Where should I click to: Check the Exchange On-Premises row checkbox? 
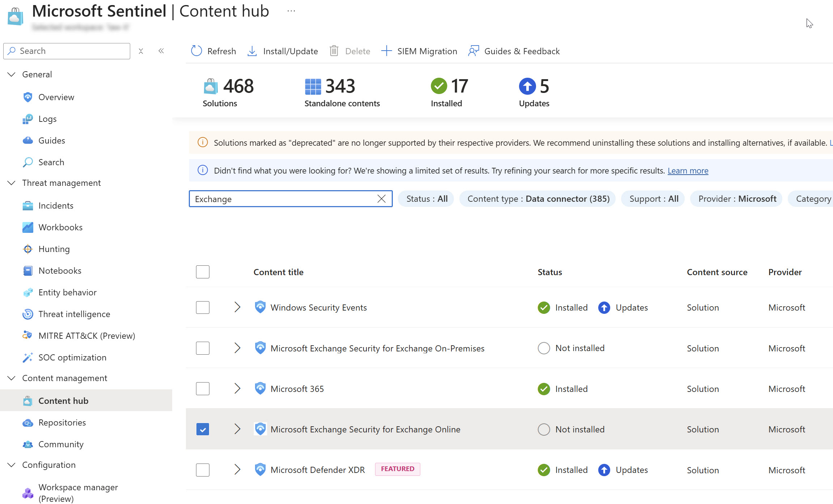coord(203,348)
